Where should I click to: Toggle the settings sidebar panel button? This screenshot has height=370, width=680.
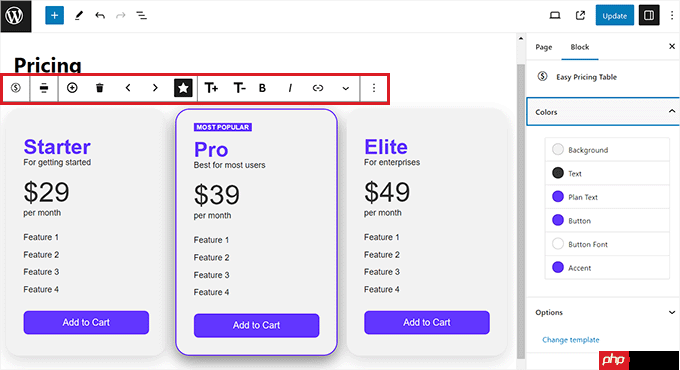click(649, 16)
